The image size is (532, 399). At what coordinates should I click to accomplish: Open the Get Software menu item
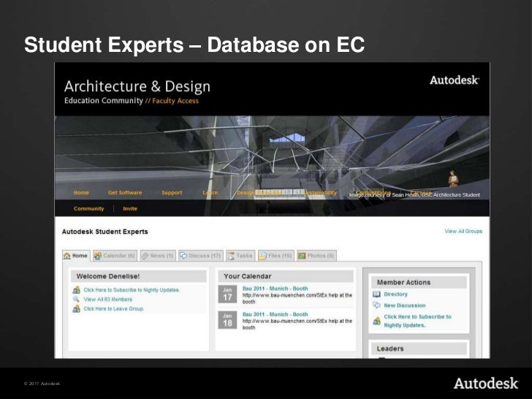[x=125, y=193]
